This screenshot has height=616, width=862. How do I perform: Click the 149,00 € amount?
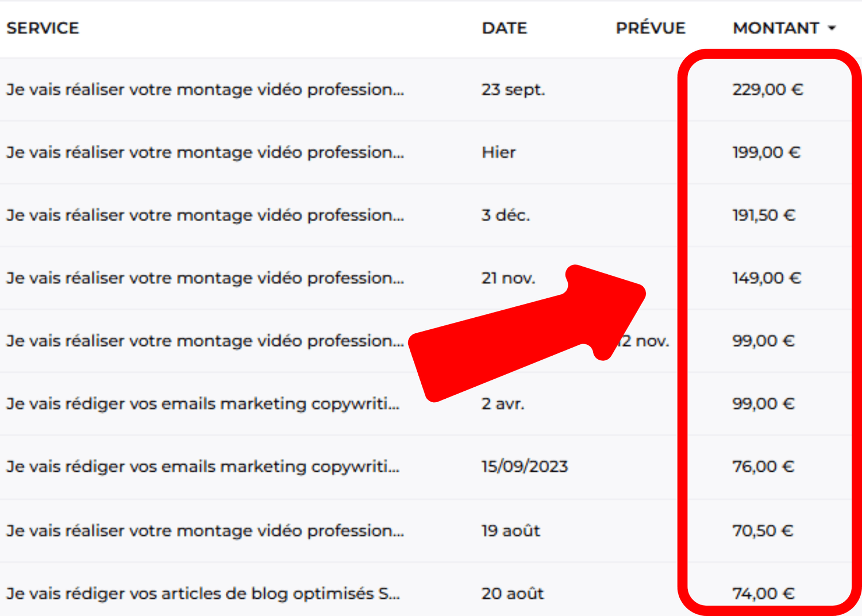point(767,278)
